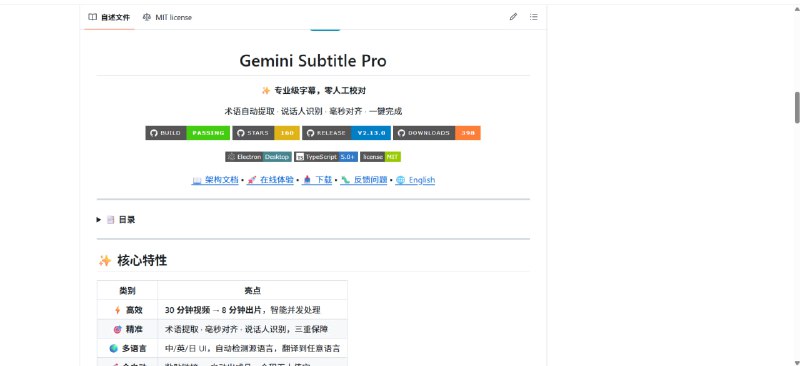Screen dimensions: 800x366
Task: Click the DOWNLOADS 398 badge
Action: 437,133
